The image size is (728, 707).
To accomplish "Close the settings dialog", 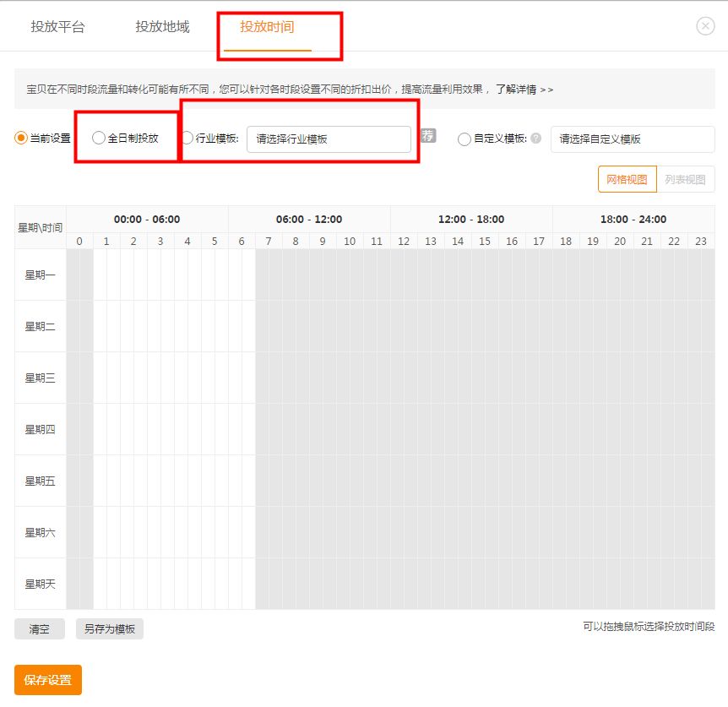I will click(705, 26).
